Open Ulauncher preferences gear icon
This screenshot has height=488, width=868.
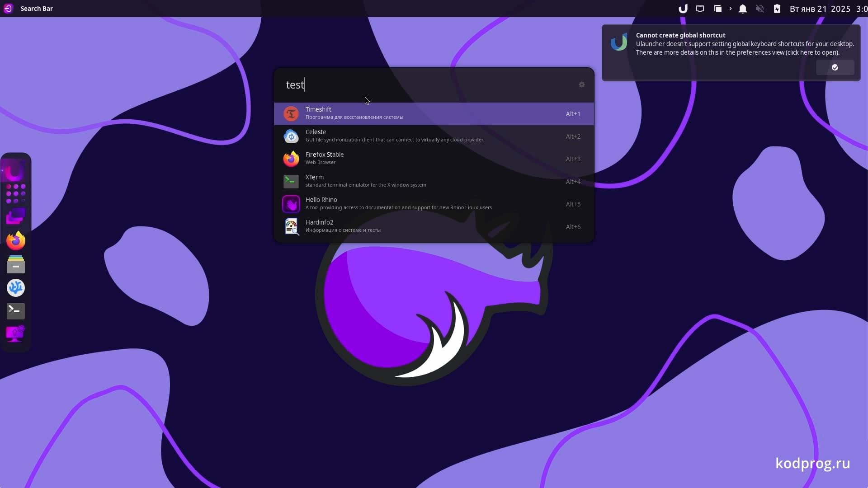pyautogui.click(x=582, y=84)
